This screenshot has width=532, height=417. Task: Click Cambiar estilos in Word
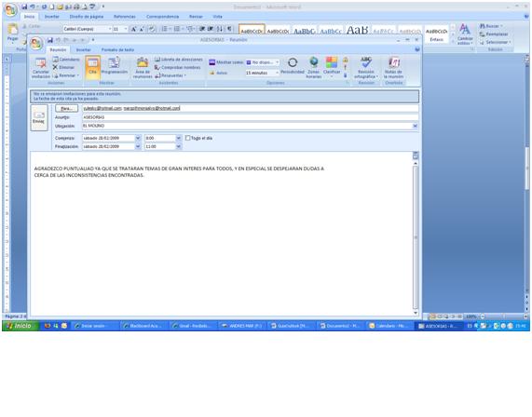click(x=465, y=34)
